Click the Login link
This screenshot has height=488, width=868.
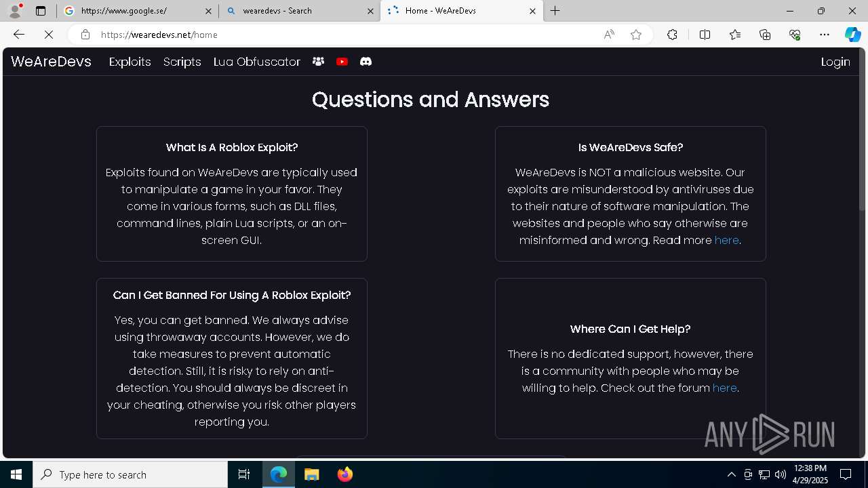(835, 62)
